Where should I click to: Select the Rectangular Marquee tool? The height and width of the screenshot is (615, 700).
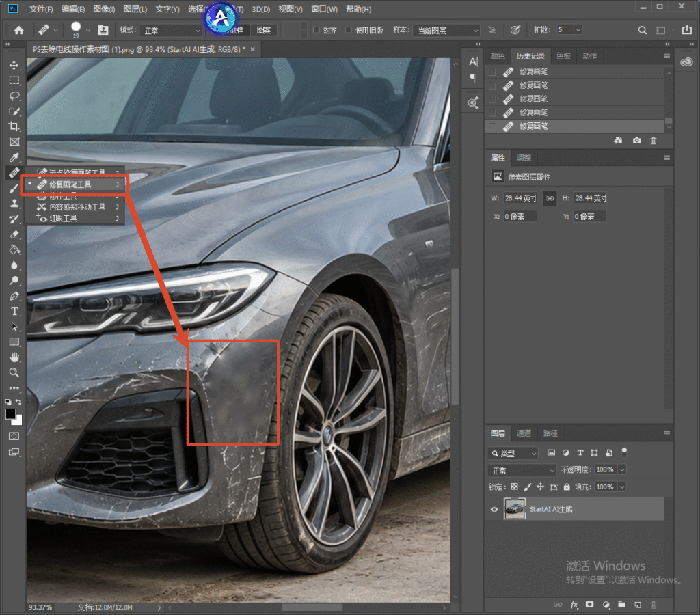(14, 81)
